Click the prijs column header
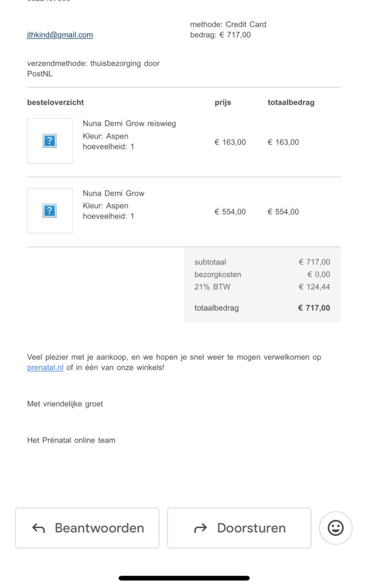Image resolution: width=368 pixels, height=588 pixels. click(223, 102)
